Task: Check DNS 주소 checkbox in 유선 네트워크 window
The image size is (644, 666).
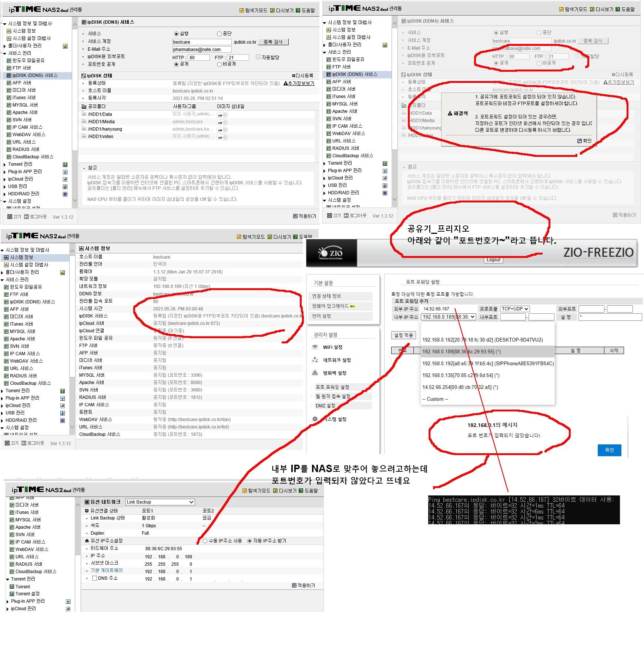Action: coord(94,578)
